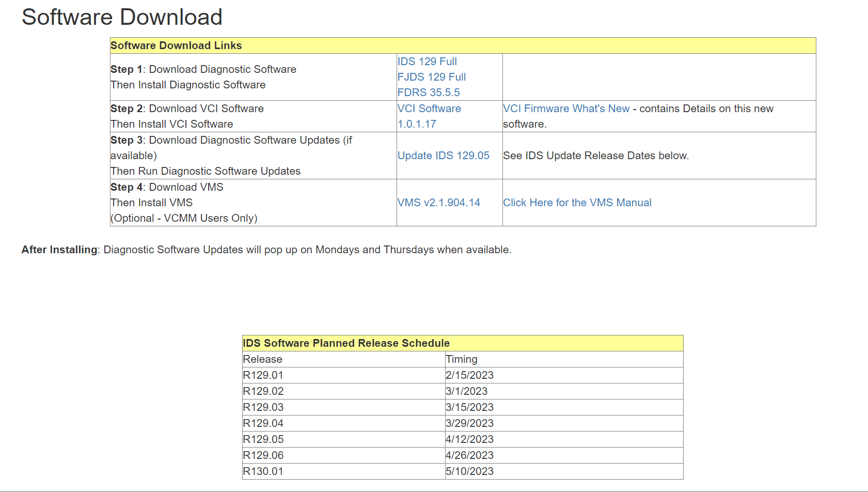868x492 pixels.
Task: Click the 4/26/2023 timing cell
Action: tap(469, 455)
